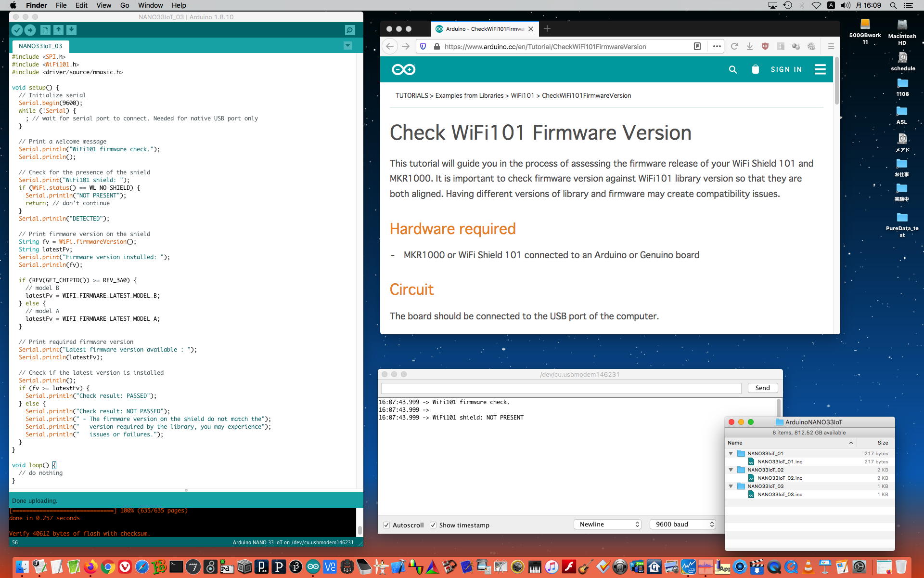This screenshot has height=578, width=924.
Task: Open the 9600 baud dropdown
Action: pos(683,524)
